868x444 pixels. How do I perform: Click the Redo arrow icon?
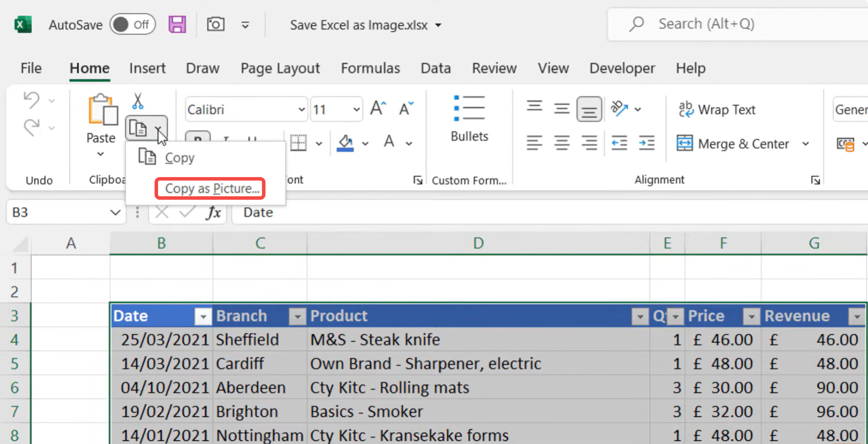pos(31,127)
